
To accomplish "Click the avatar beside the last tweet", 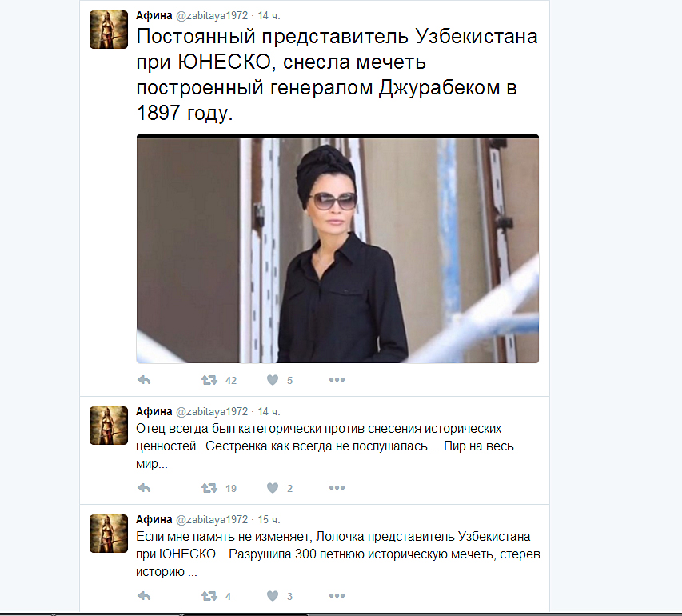I will [109, 534].
